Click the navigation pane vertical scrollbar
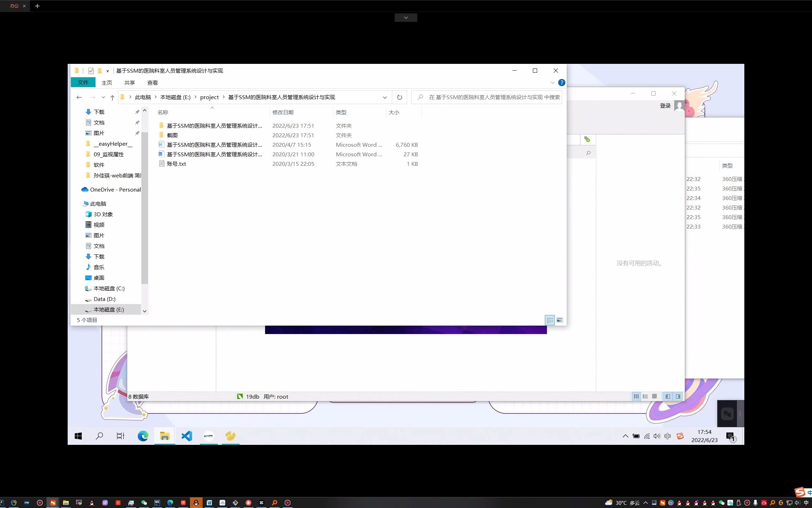 click(x=144, y=212)
